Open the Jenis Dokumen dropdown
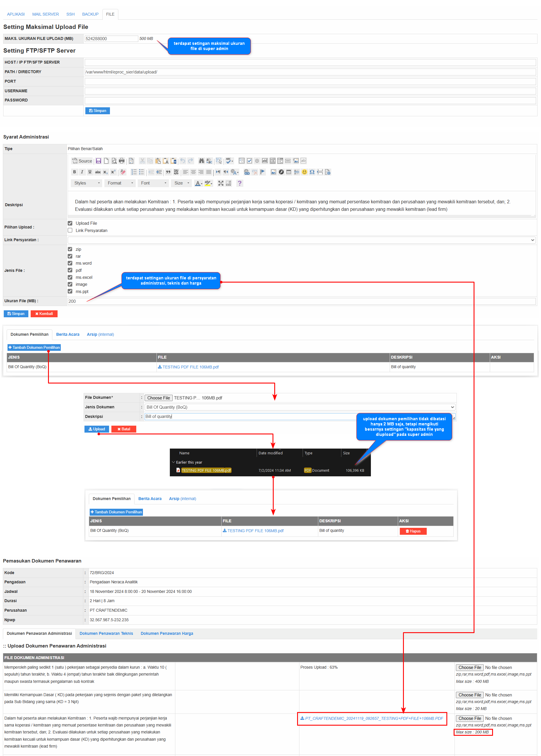The width and height of the screenshot is (541, 756). tap(300, 407)
